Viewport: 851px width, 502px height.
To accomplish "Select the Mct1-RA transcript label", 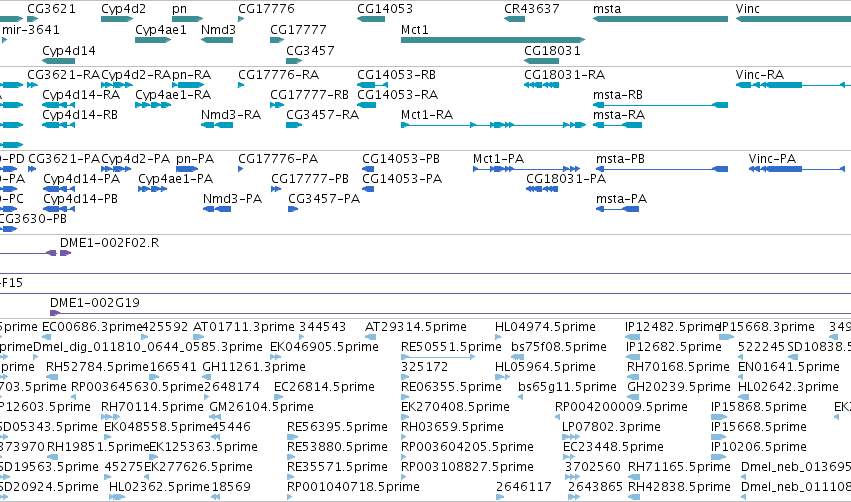I will click(427, 115).
